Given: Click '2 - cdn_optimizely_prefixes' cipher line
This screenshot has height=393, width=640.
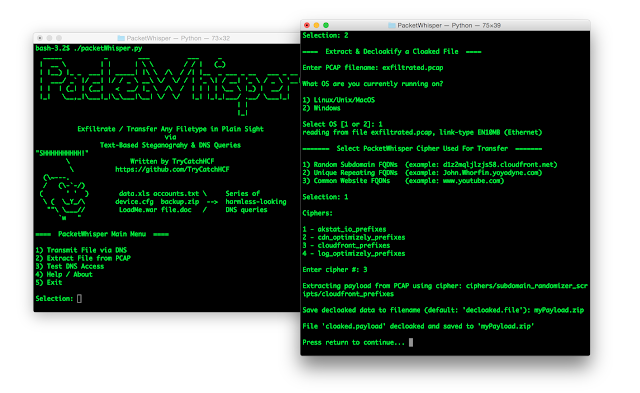Looking at the screenshot, I should point(354,237).
